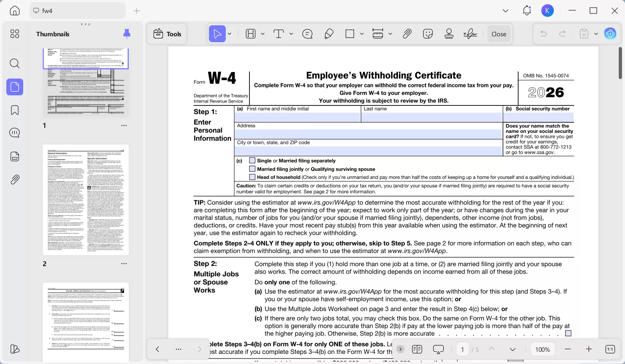625x364 pixels.
Task: Check the 'Single or Married filing separately' box
Action: pos(252,160)
